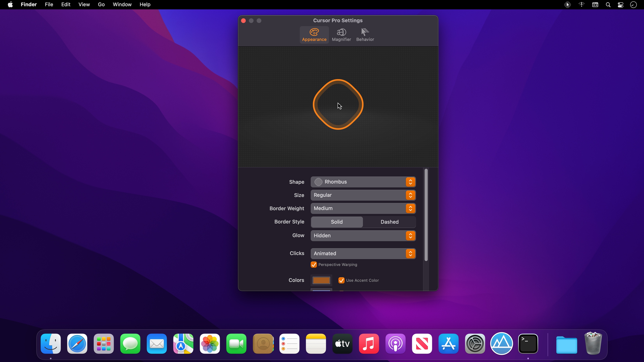The height and width of the screenshot is (362, 644).
Task: Switch to the Behavior tab
Action: click(365, 35)
